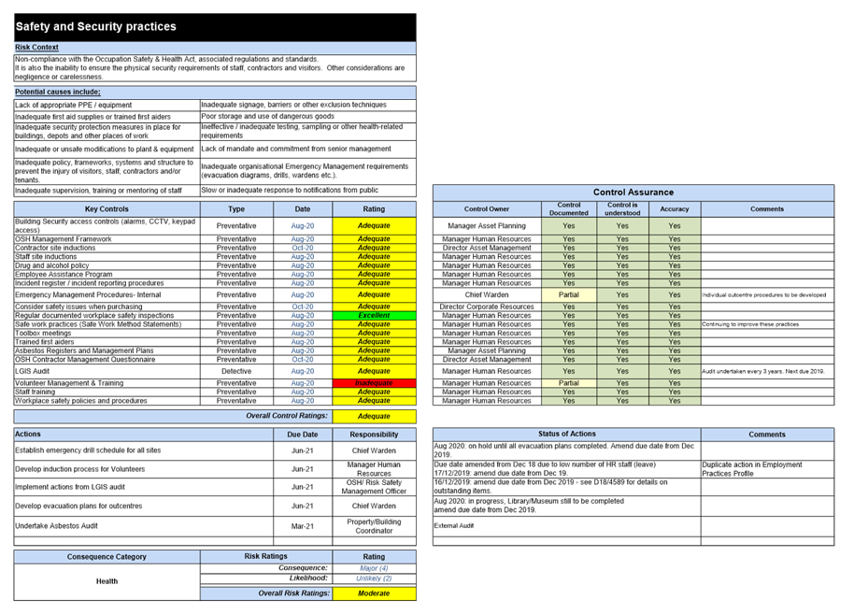The height and width of the screenshot is (614, 868).
Task: Click 'OSH/ Risk Safety Management Officer' responsibility cell
Action: pos(374,487)
